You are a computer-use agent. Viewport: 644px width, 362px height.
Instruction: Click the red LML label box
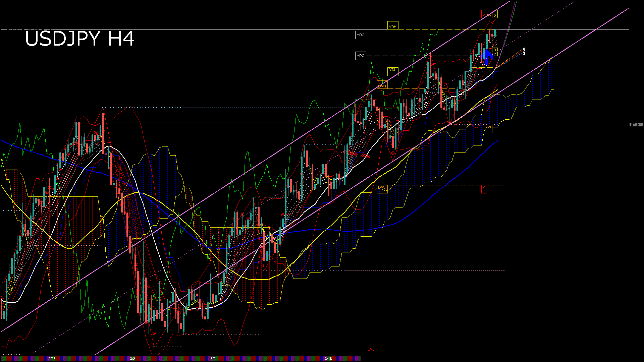371,350
